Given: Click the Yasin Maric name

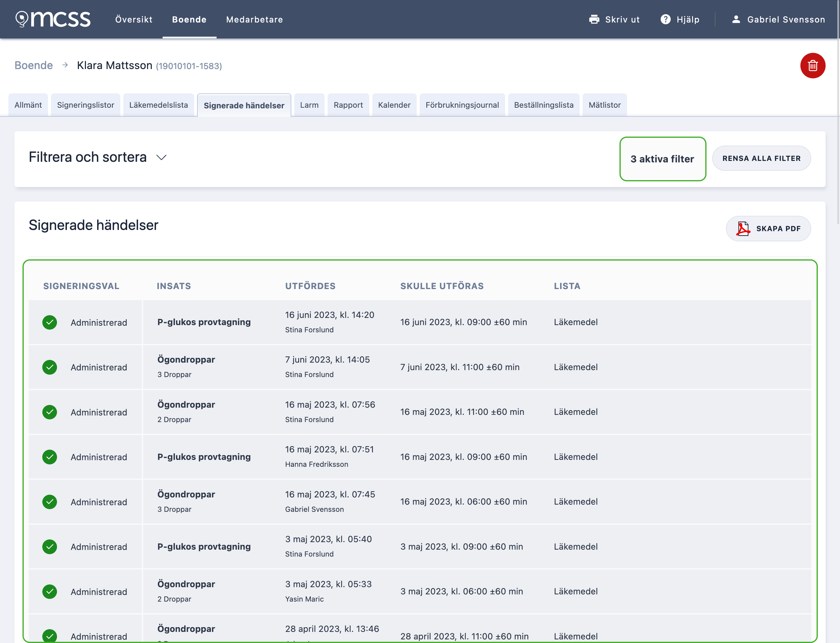Looking at the screenshot, I should 304,599.
